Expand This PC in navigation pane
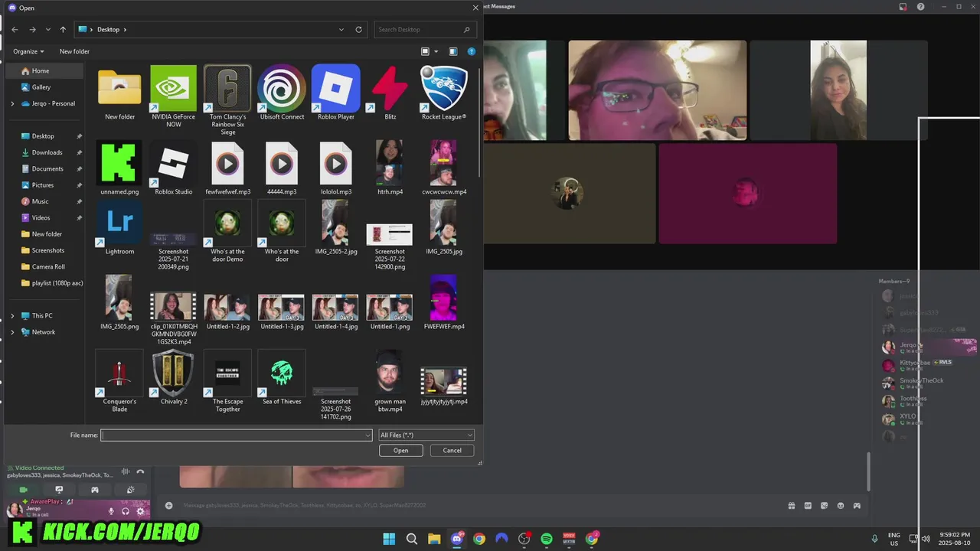 [x=12, y=315]
